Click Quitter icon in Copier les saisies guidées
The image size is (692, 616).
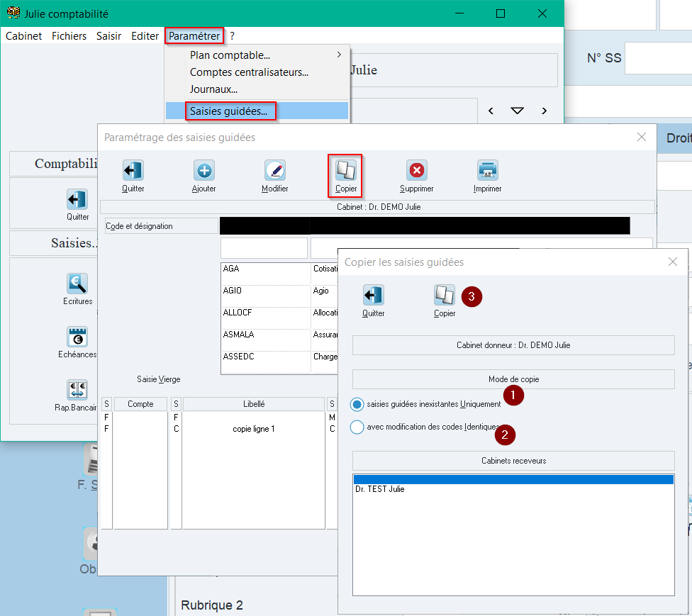point(374,295)
